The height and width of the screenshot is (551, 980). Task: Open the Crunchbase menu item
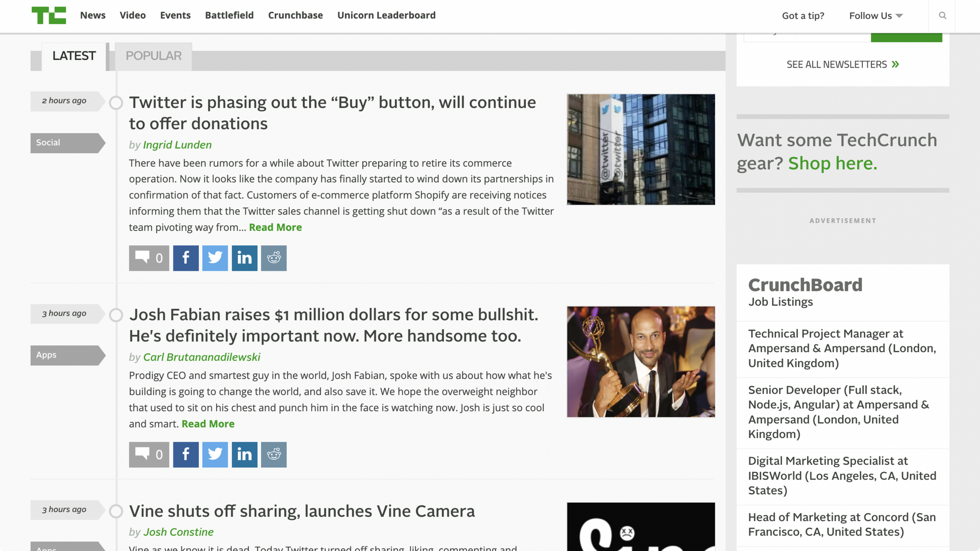(x=295, y=15)
